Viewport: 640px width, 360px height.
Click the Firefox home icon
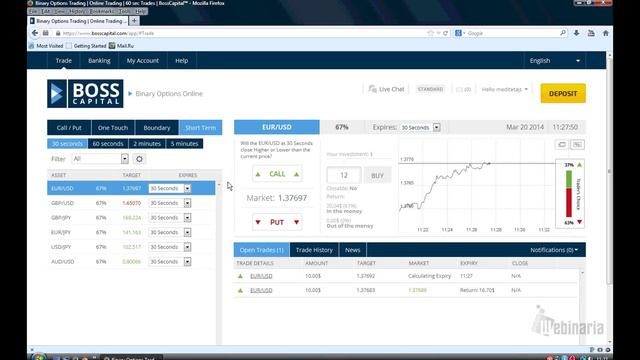pyautogui.click(x=606, y=33)
